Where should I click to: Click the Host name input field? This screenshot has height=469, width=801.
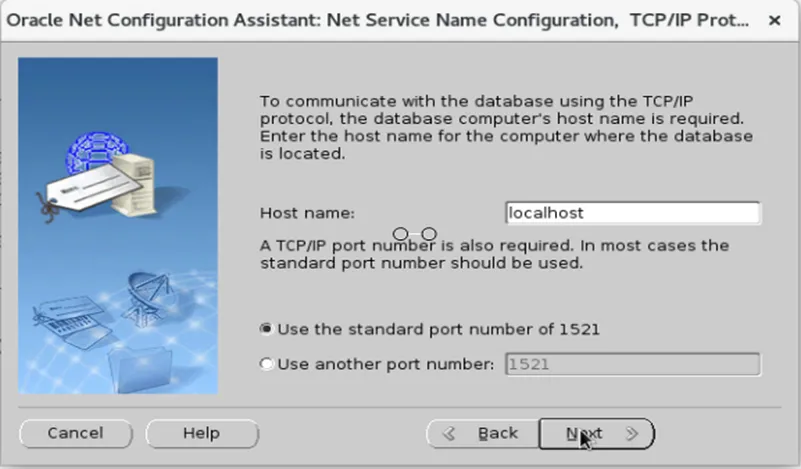(x=632, y=213)
